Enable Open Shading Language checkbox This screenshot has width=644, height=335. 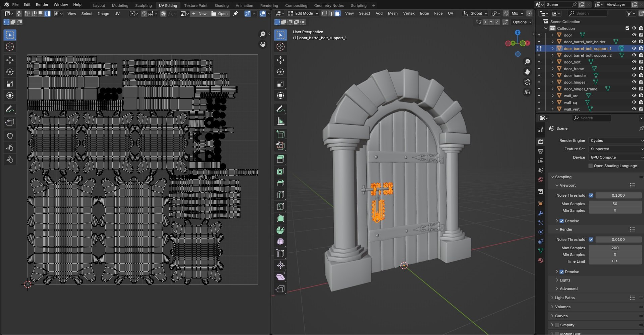[591, 166]
